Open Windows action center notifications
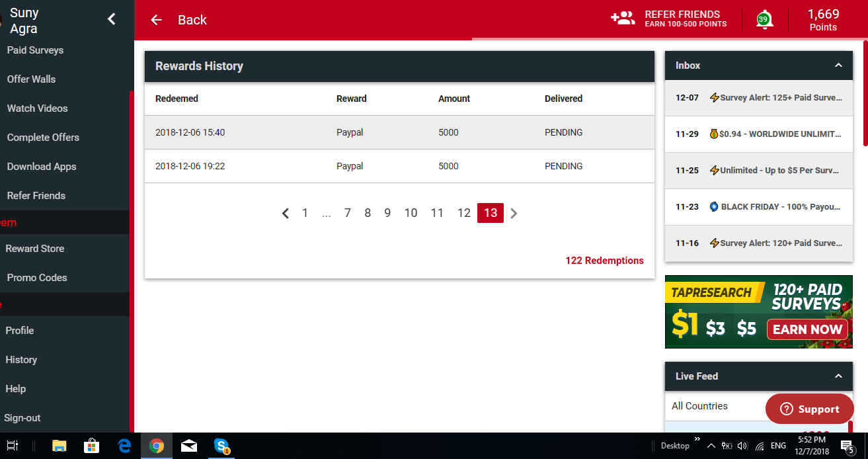This screenshot has width=868, height=459. click(846, 446)
